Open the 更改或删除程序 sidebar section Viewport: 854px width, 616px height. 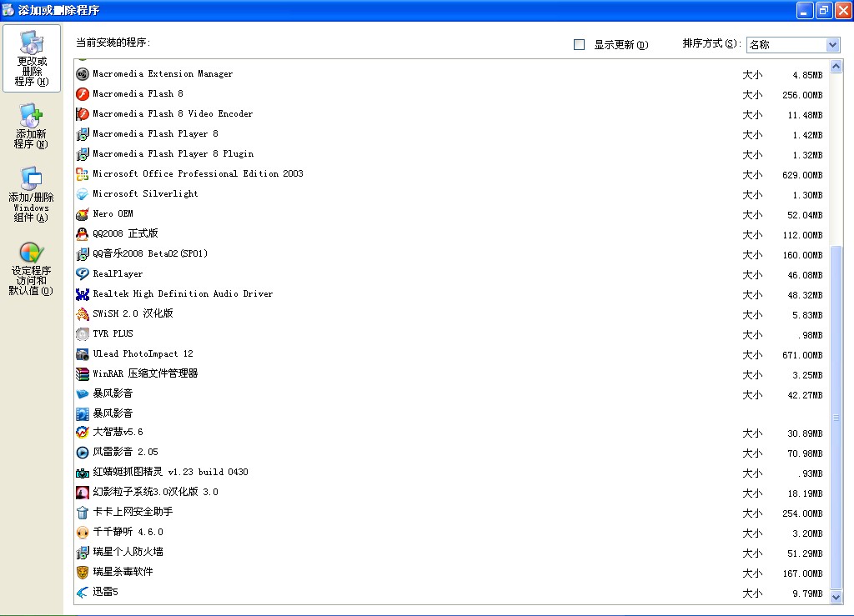[x=32, y=58]
